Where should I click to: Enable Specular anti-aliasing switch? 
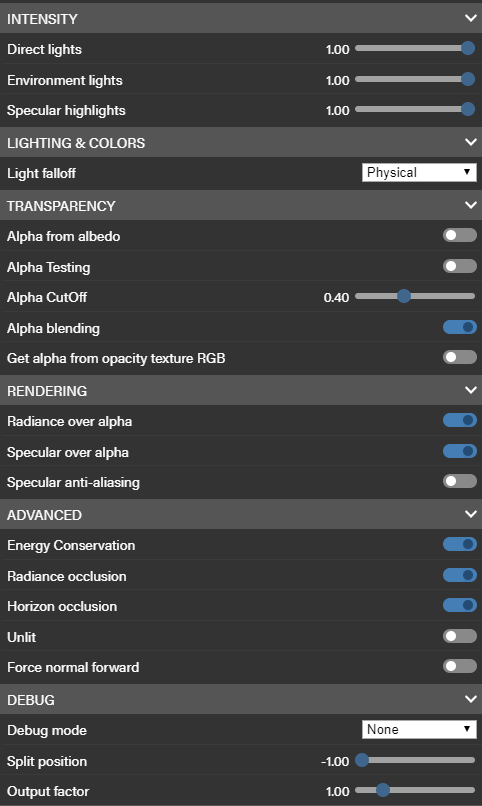click(459, 481)
